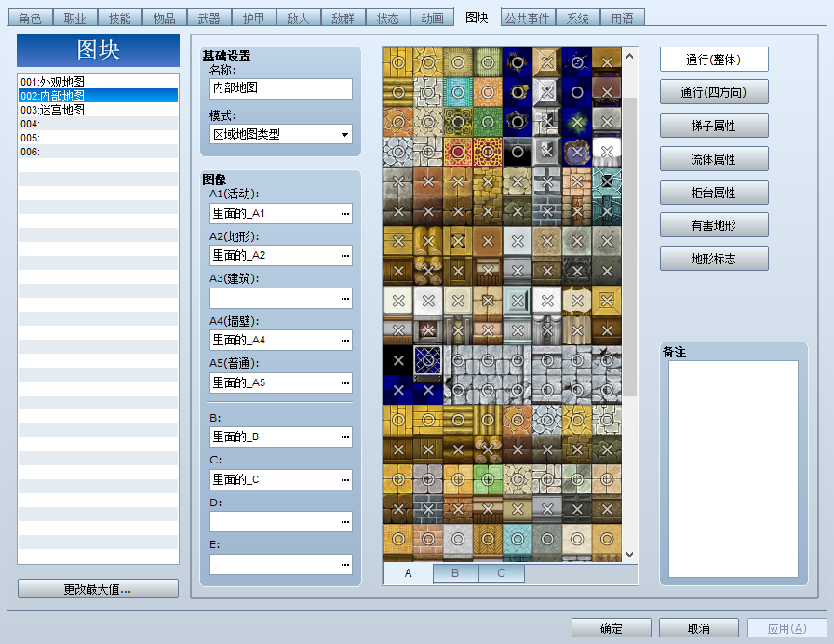Select the 流体属性 button

click(x=714, y=159)
